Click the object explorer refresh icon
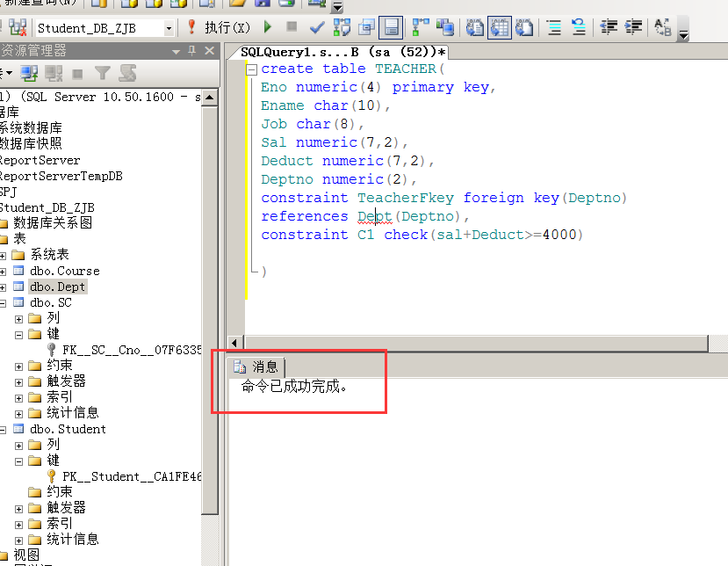 tap(127, 73)
